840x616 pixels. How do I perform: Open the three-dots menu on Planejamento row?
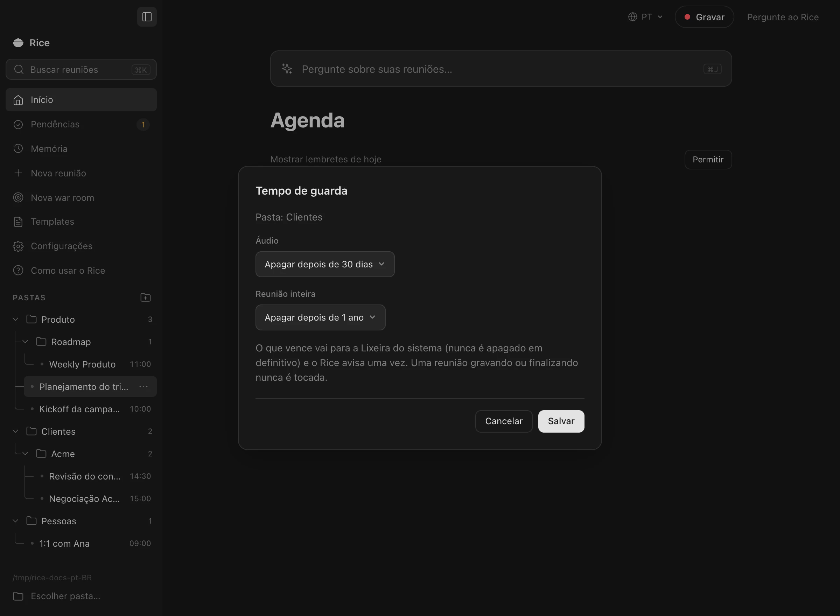point(143,387)
